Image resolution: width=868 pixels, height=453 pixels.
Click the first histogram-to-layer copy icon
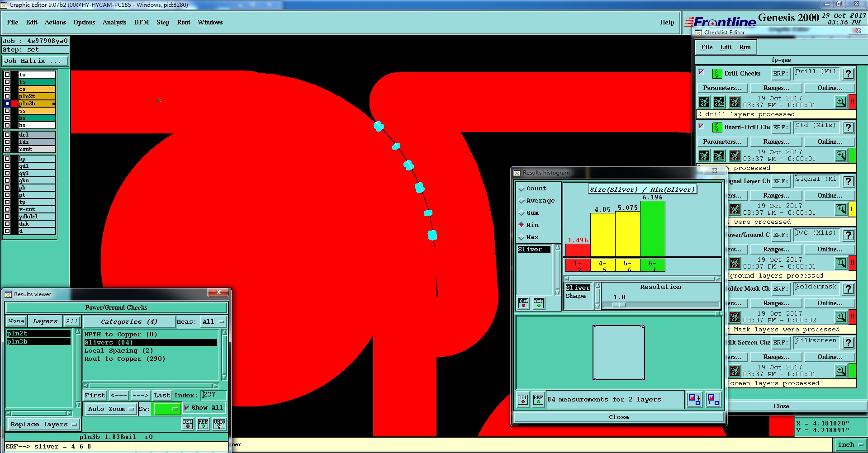(x=694, y=400)
